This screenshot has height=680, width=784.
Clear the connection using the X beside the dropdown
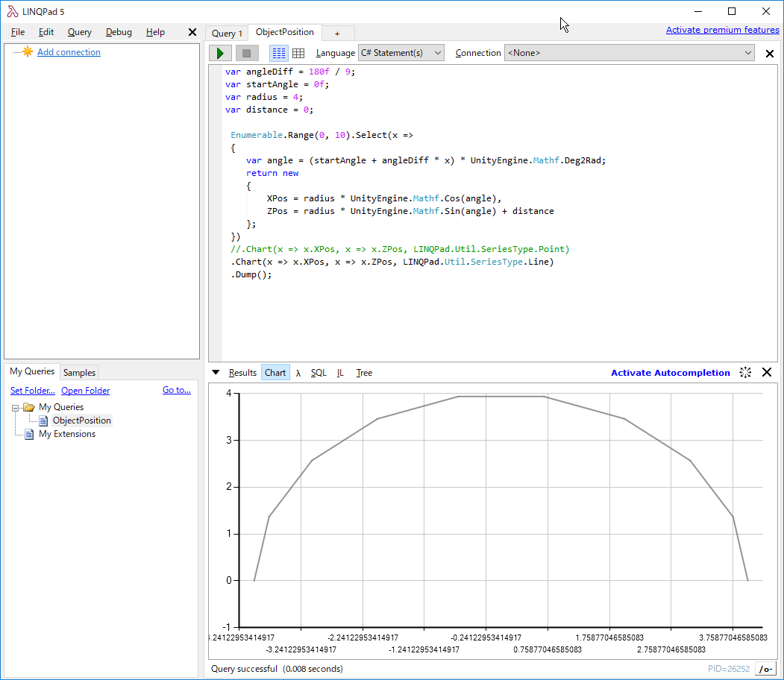769,53
